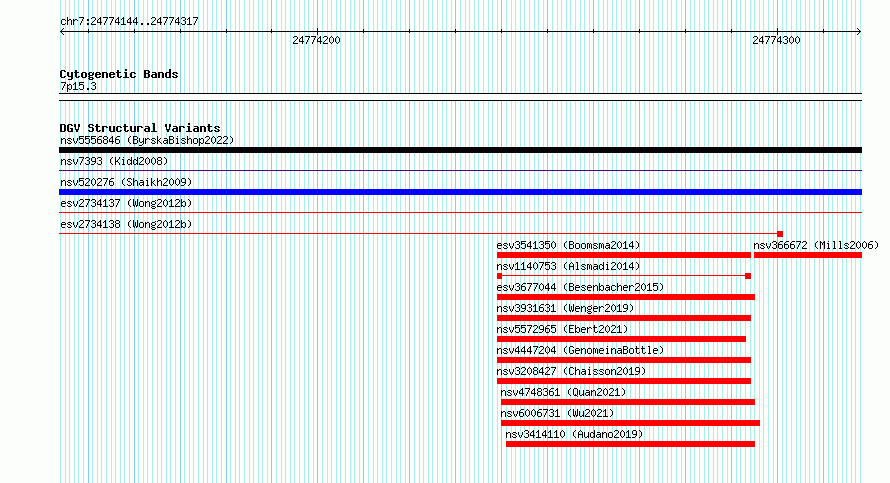Click red end marker of esv2734138 line
The height and width of the screenshot is (483, 890).
780,234
